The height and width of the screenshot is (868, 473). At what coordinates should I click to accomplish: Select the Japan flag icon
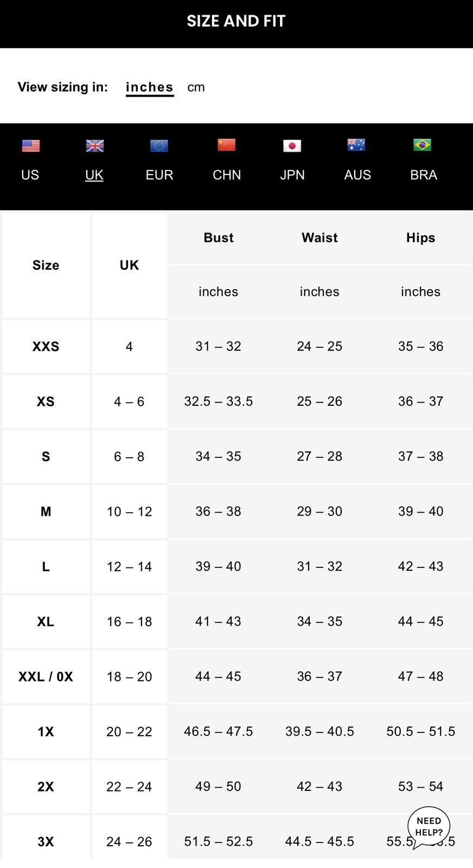click(292, 146)
